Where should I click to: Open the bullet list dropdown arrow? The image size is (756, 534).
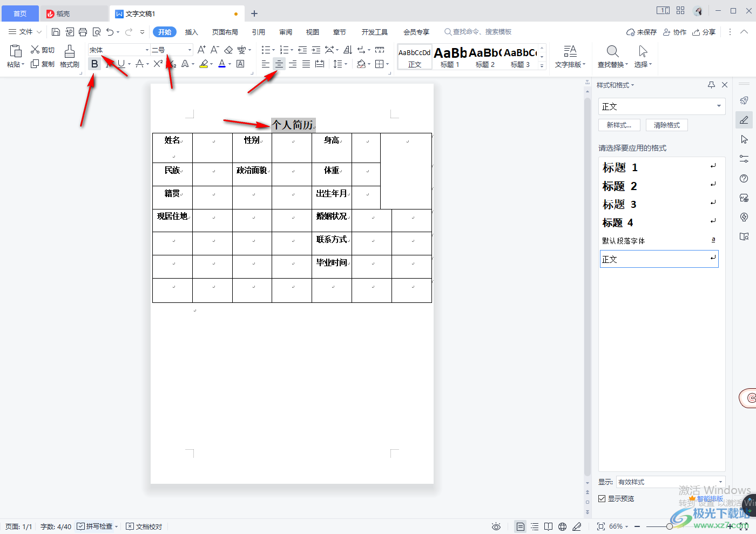274,50
